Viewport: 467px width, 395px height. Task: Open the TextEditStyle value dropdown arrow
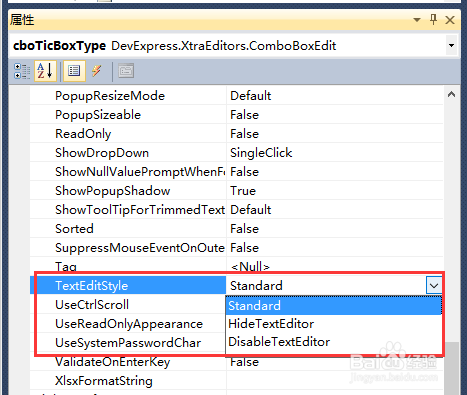coord(434,286)
